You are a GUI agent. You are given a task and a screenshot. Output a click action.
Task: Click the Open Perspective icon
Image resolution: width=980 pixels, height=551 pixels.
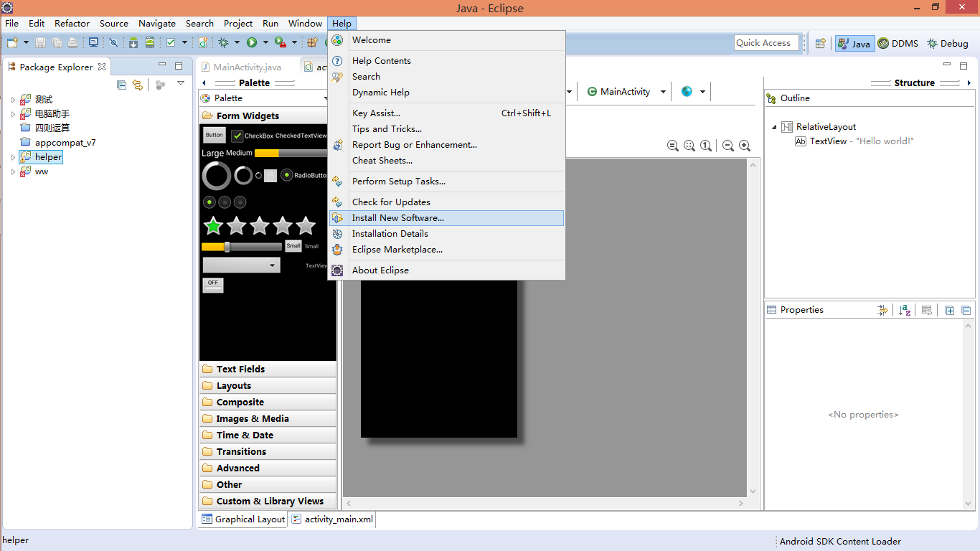pos(820,43)
